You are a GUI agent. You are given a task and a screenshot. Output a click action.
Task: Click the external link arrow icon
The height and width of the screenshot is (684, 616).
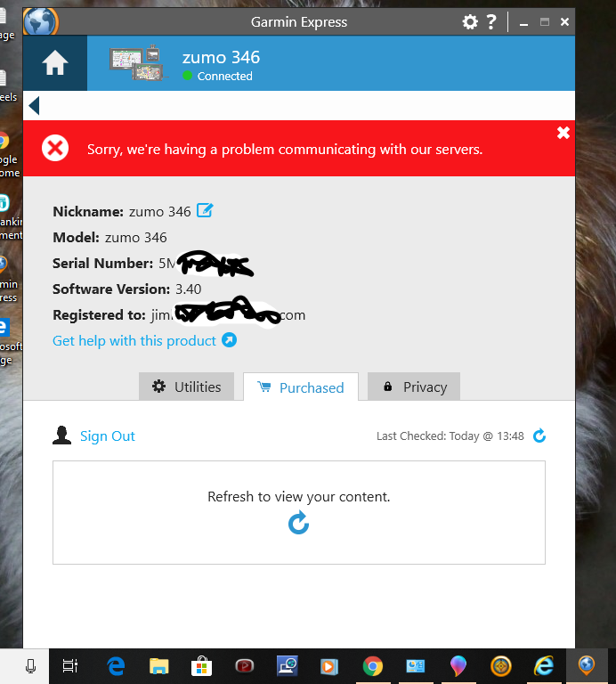[x=230, y=340]
